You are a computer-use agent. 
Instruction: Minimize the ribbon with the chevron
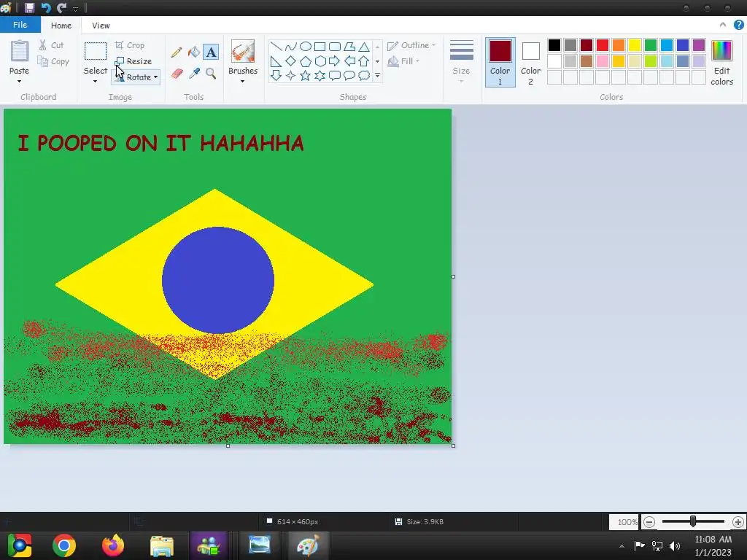click(723, 26)
